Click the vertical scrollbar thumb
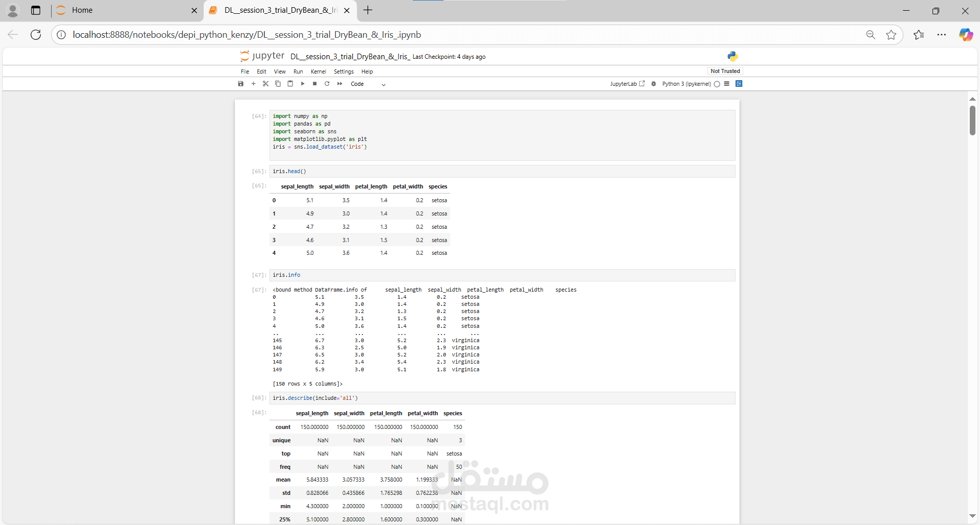 (972, 120)
